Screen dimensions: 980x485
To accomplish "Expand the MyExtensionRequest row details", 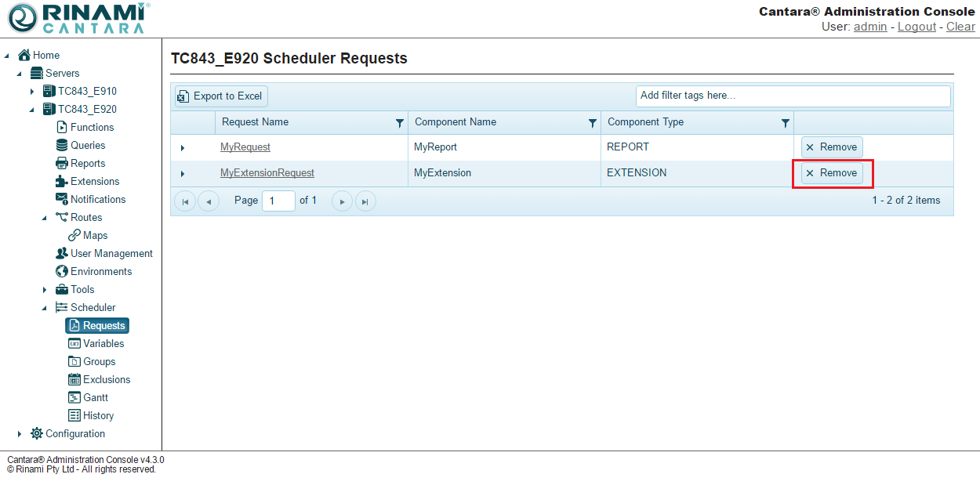I will click(183, 173).
